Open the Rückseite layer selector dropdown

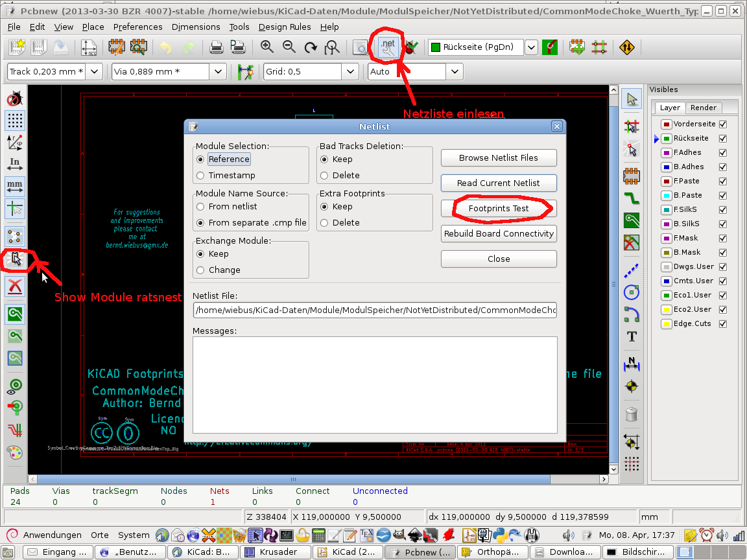531,47
